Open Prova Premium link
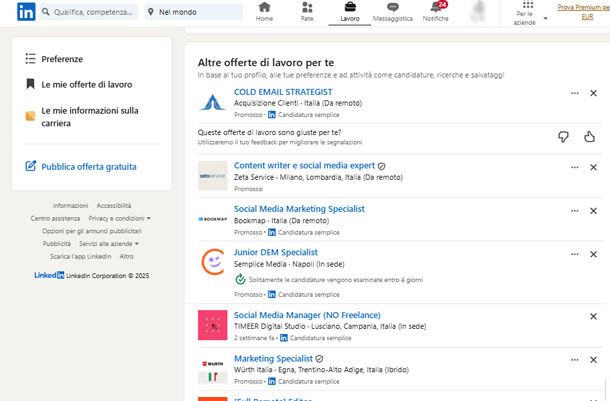The image size is (610, 401). point(583,12)
